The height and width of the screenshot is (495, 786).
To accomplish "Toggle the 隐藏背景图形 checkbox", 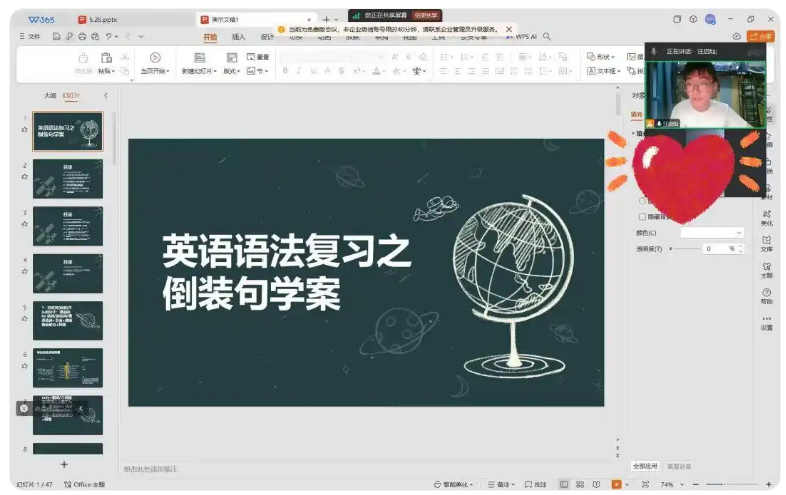I will point(642,216).
